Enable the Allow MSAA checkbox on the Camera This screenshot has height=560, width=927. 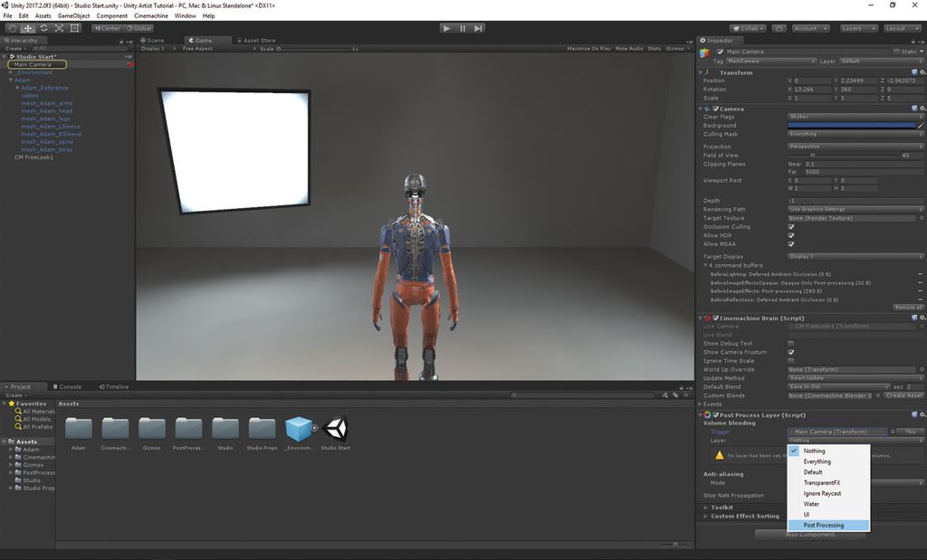(790, 244)
